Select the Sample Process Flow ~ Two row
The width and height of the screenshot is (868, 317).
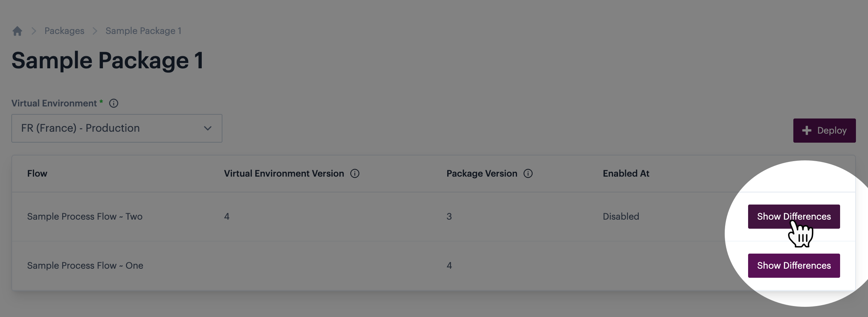(85, 217)
